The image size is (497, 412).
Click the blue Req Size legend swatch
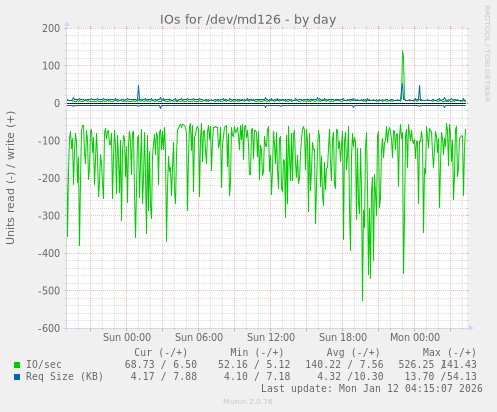(17, 377)
